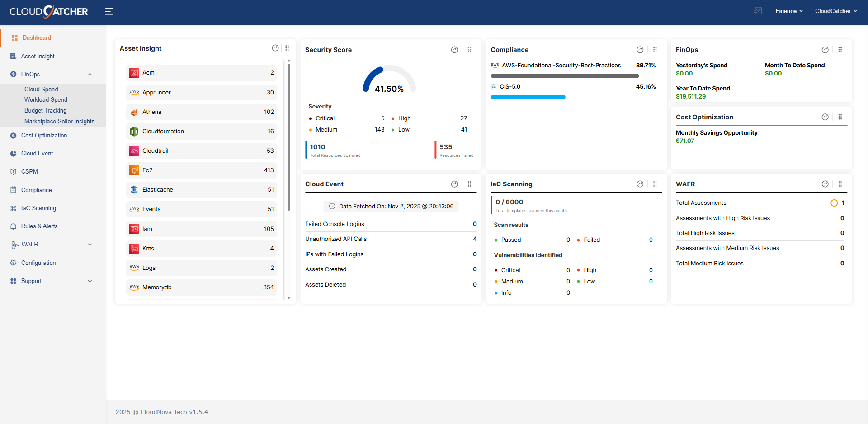Expand the Support sidebar section

pos(90,281)
